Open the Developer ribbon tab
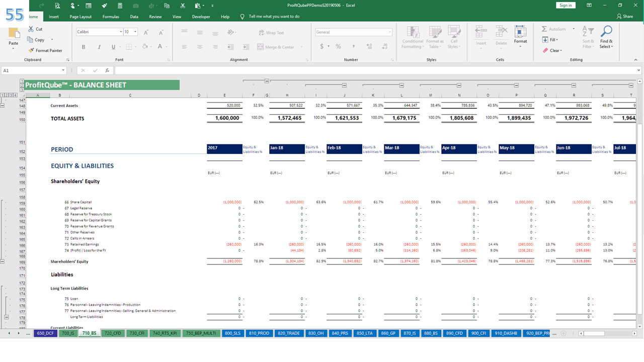Image resolution: width=644 pixels, height=362 pixels. 201,17
